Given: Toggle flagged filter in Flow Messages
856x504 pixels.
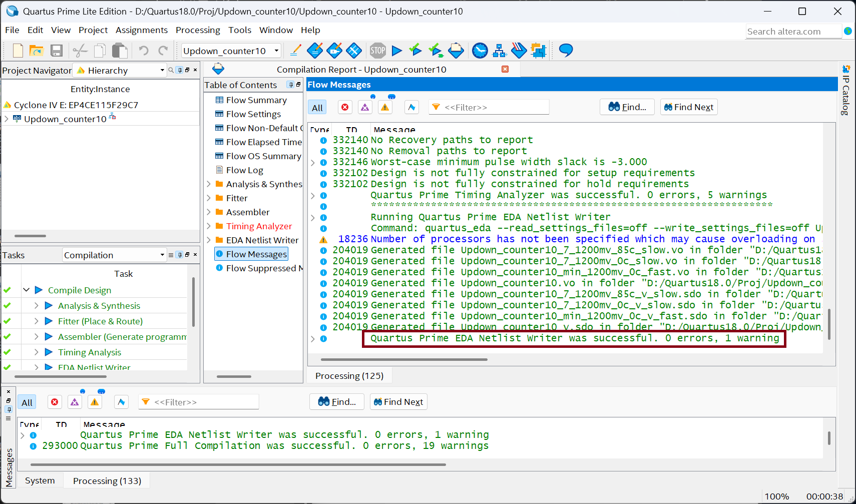Looking at the screenshot, I should [x=411, y=107].
